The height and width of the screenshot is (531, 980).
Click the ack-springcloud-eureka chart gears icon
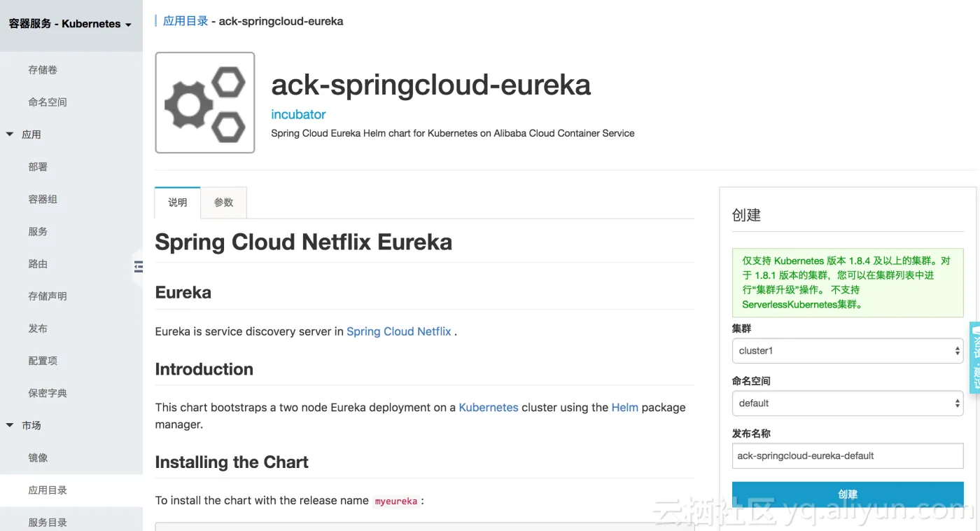pyautogui.click(x=205, y=102)
